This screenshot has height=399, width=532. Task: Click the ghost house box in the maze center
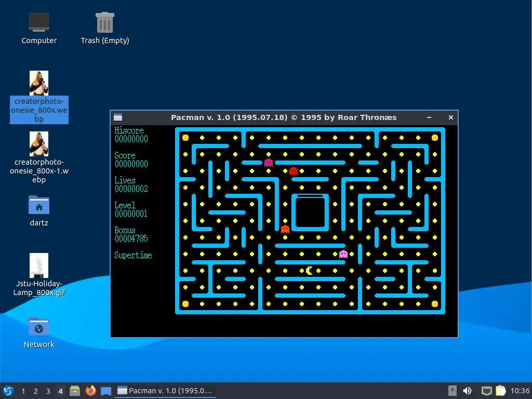tap(310, 212)
